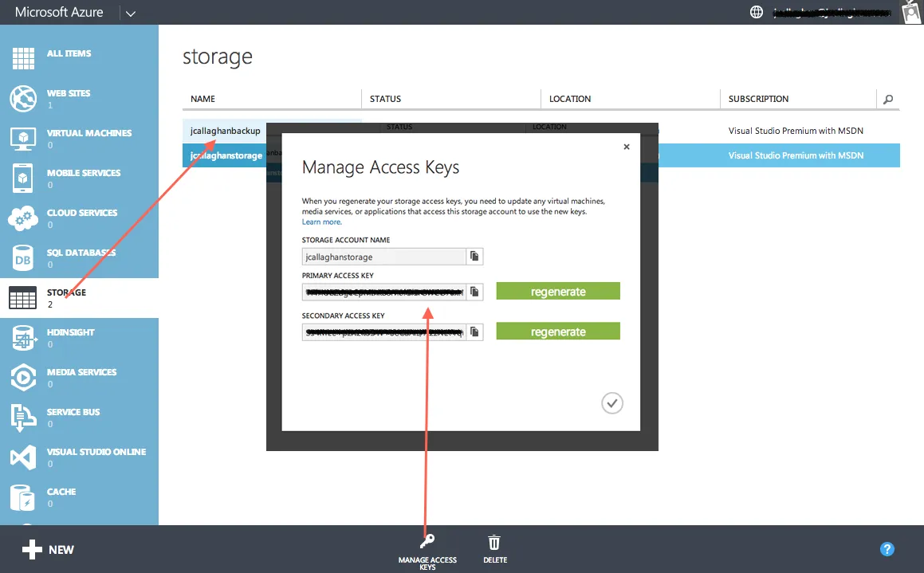Confirm dialog with the checkmark button
This screenshot has width=924, height=573.
pos(612,403)
